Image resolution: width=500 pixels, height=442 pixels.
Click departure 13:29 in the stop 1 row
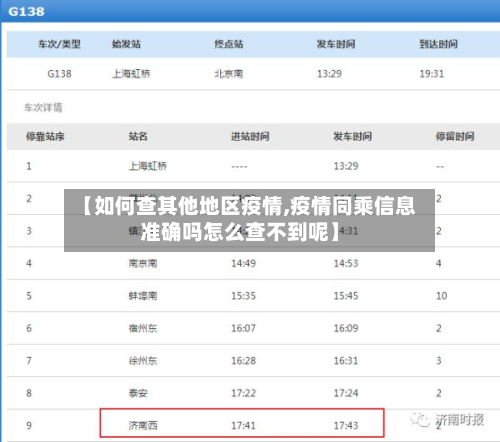click(x=346, y=166)
